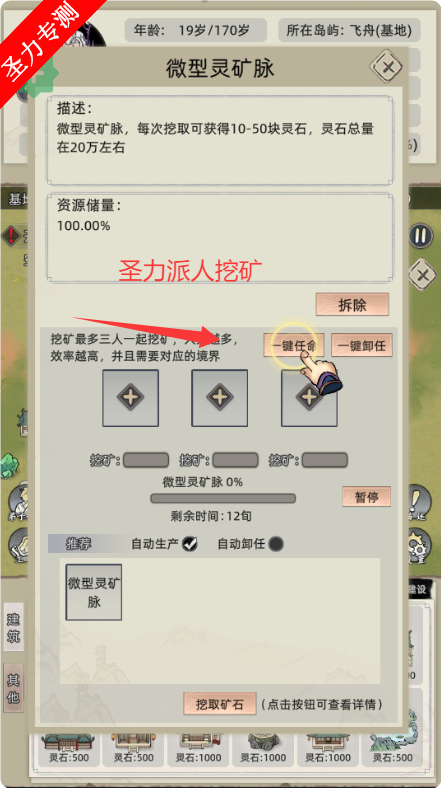This screenshot has height=788, width=441.
Task: Click the 拆除 button
Action: pos(352,305)
